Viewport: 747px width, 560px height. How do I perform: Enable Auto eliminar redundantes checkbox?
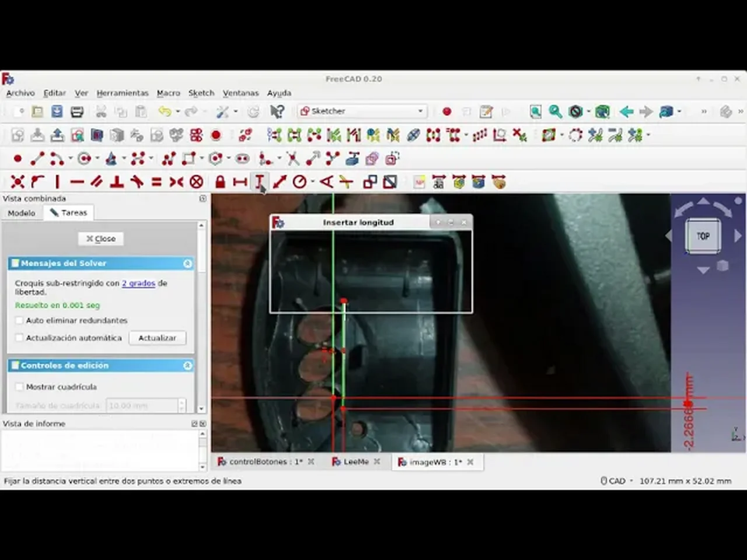coord(19,320)
